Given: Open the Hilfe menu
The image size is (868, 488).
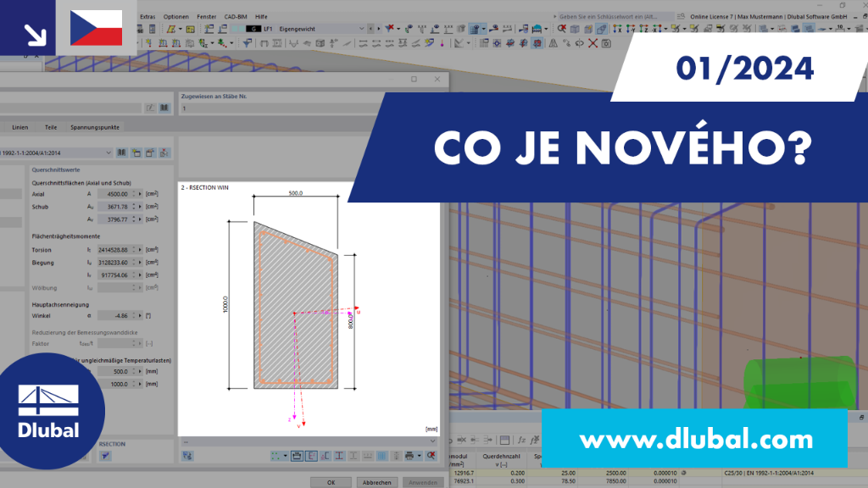Looking at the screenshot, I should pos(261,17).
